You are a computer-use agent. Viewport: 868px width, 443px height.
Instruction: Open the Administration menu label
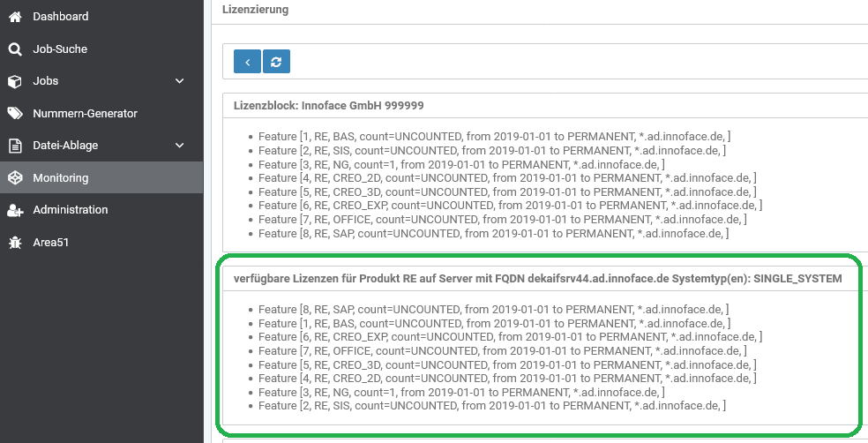click(71, 210)
